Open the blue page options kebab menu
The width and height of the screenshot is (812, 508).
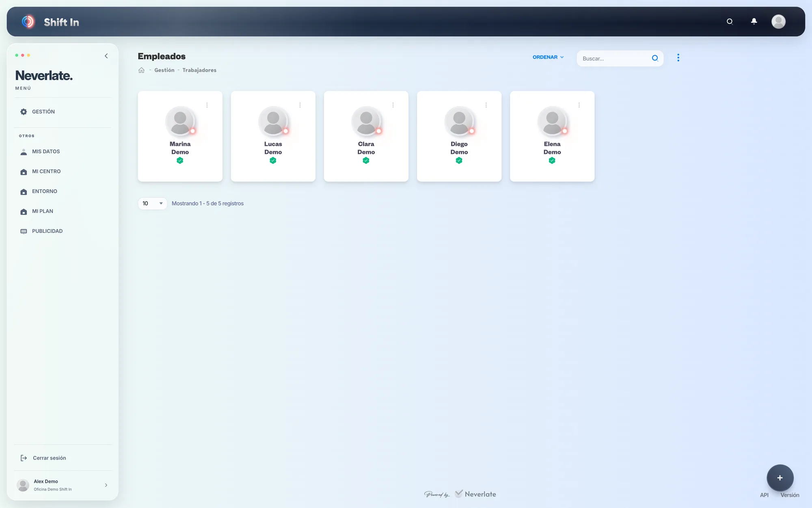678,58
